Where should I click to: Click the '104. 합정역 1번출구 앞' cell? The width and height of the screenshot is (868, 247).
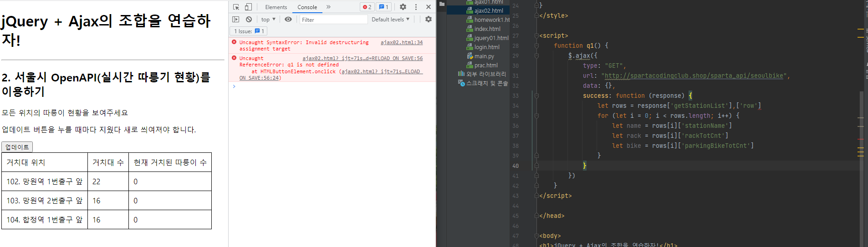(x=45, y=220)
